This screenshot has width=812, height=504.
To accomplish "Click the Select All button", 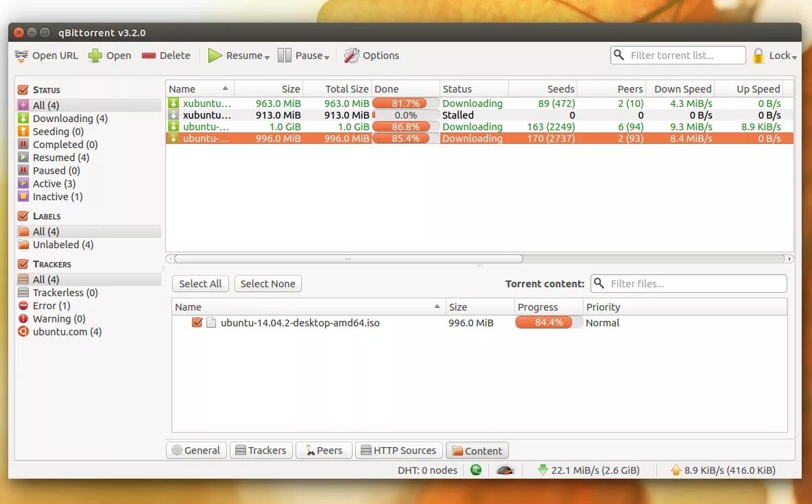I will coord(200,284).
